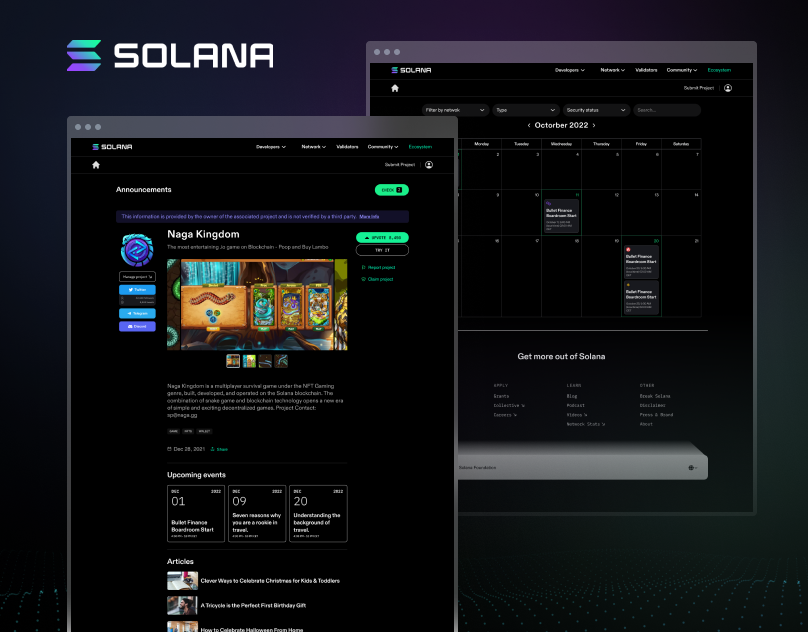This screenshot has width=808, height=632.
Task: Click the home icon in the front window
Action: [96, 165]
